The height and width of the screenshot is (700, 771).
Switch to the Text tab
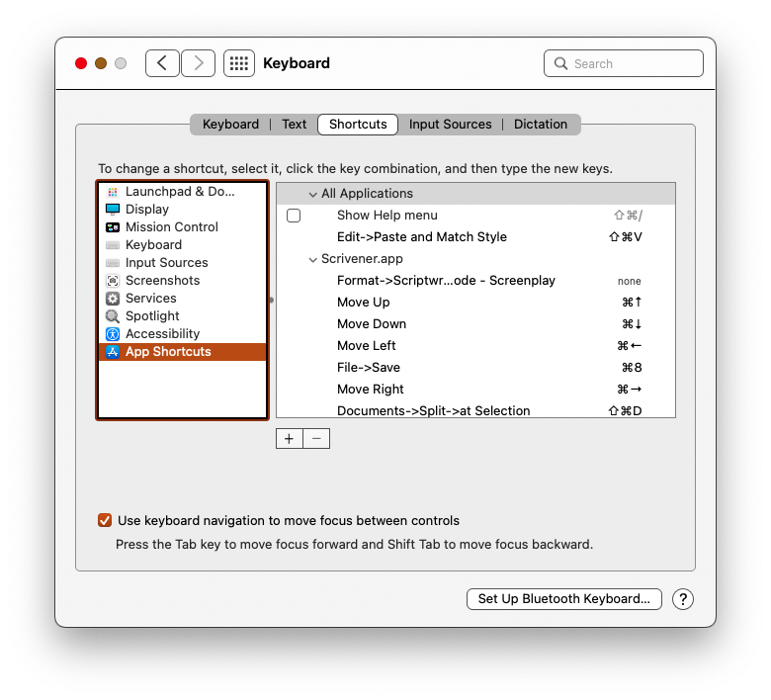[294, 124]
